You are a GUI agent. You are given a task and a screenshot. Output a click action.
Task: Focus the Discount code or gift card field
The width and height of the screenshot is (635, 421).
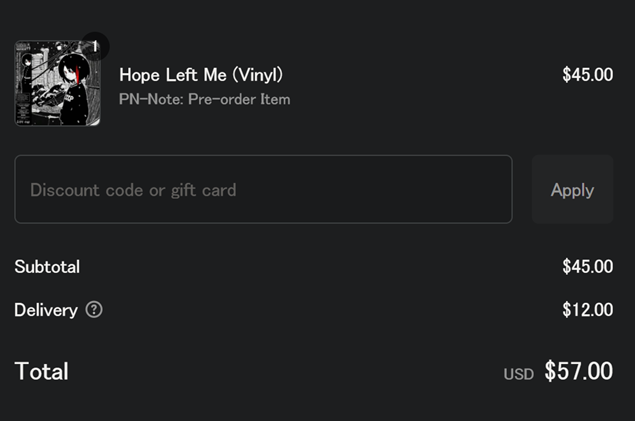click(x=263, y=190)
